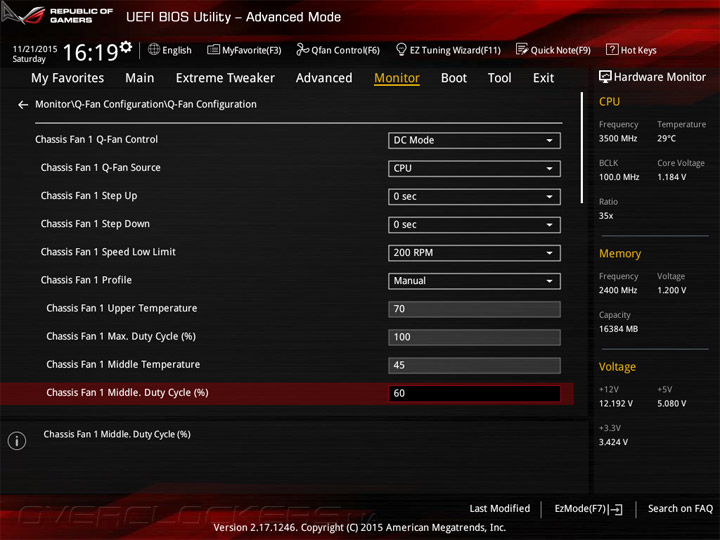
Task: Select Chassis Fan 1 Profile label
Action: click(x=86, y=280)
